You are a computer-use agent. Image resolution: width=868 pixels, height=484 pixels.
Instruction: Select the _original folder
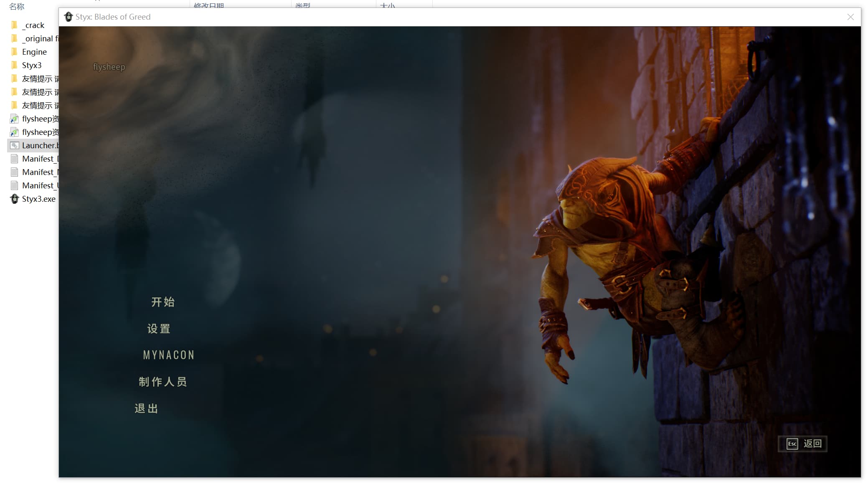tap(38, 38)
